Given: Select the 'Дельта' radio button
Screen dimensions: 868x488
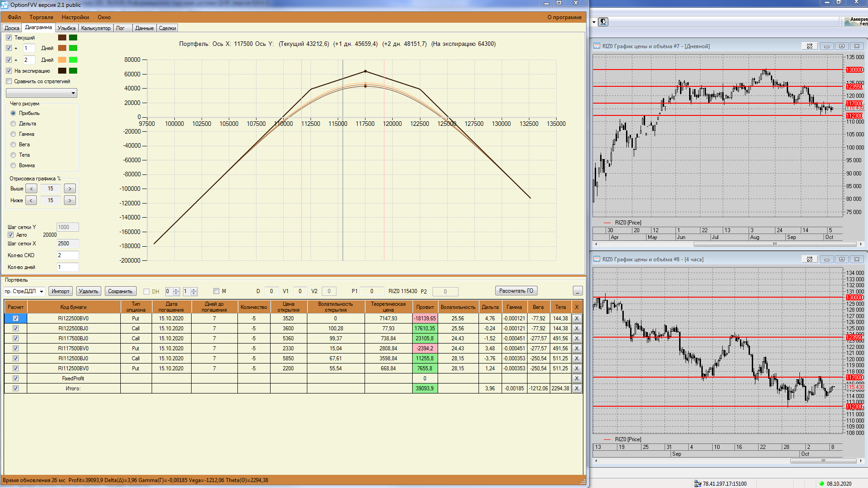Looking at the screenshot, I should [13, 124].
